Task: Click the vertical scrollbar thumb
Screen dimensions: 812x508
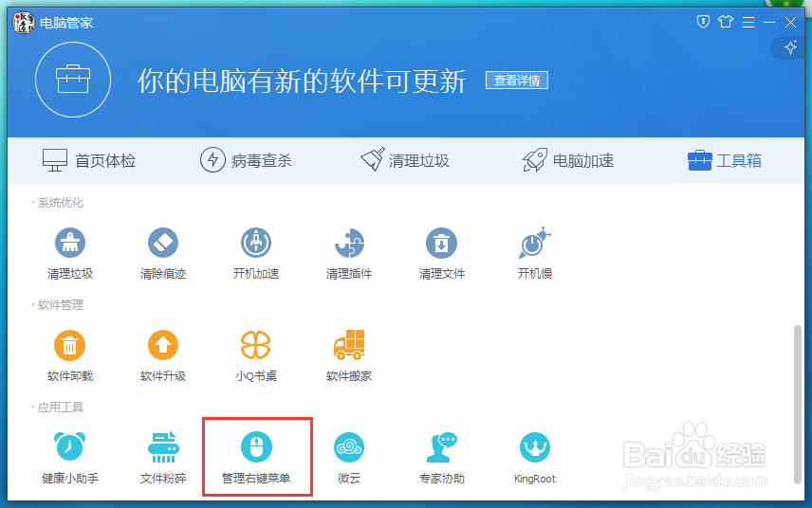Action: [x=798, y=405]
